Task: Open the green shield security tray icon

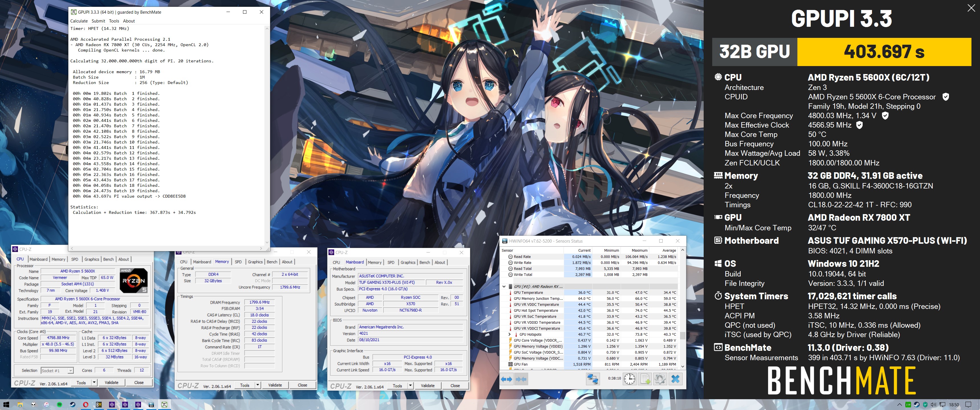Action: [x=925, y=405]
